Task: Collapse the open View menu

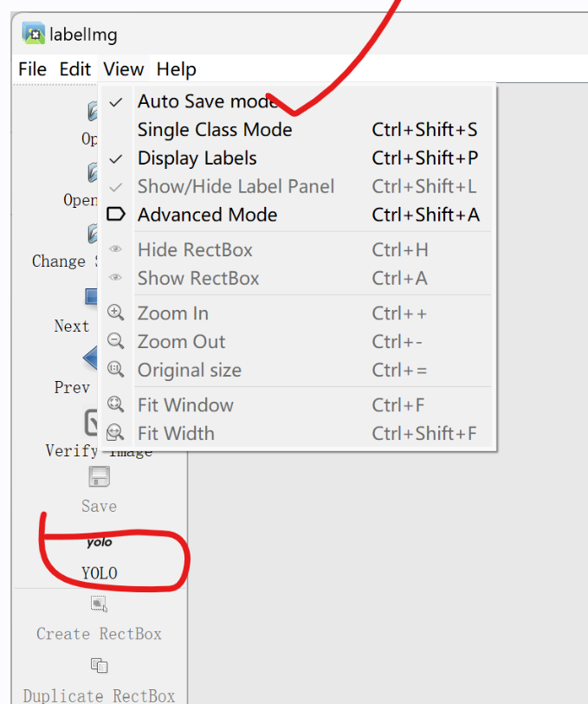Action: [x=123, y=69]
